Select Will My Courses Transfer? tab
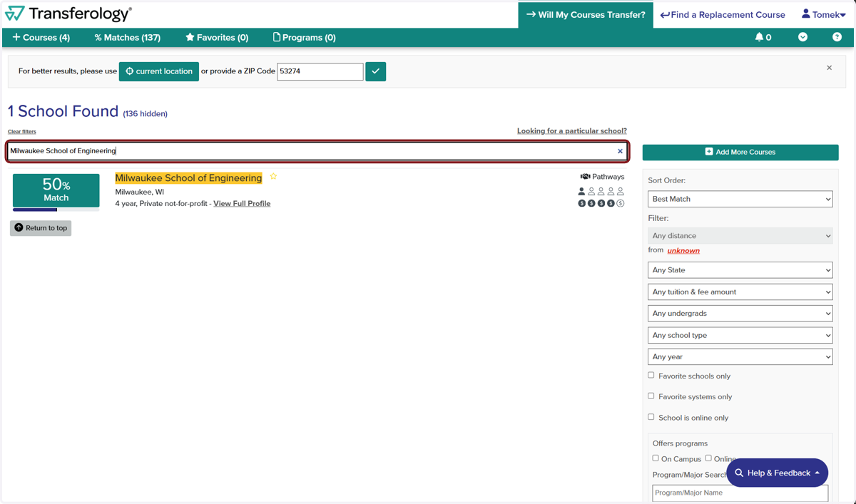Viewport: 856px width, 504px height. tap(586, 14)
